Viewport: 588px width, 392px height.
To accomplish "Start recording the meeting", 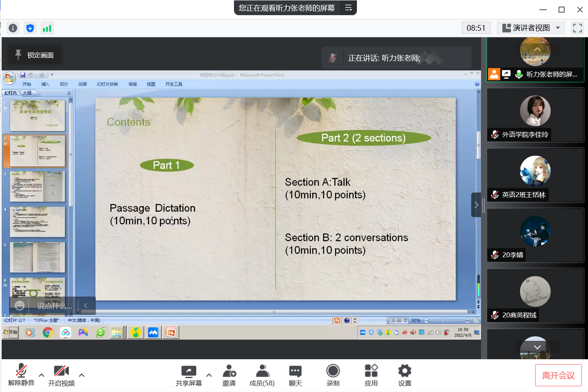I will tap(333, 375).
